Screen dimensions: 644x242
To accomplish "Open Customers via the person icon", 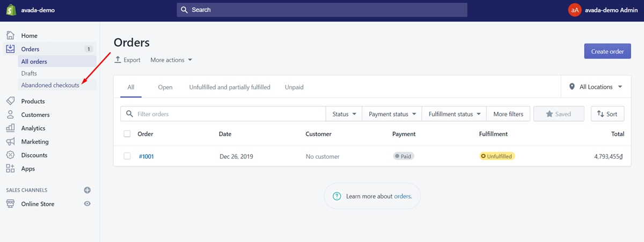I will [10, 115].
